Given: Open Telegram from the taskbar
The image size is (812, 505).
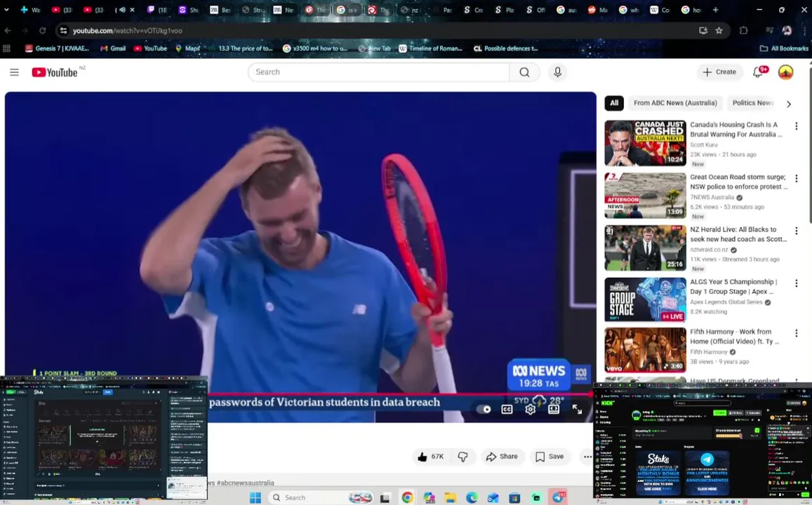Looking at the screenshot, I should pyautogui.click(x=558, y=497).
